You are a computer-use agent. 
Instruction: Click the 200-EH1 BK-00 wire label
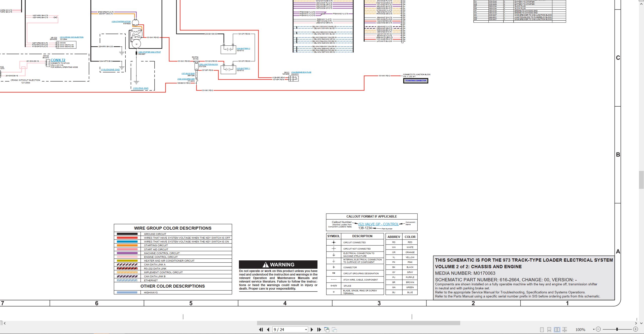211,34
